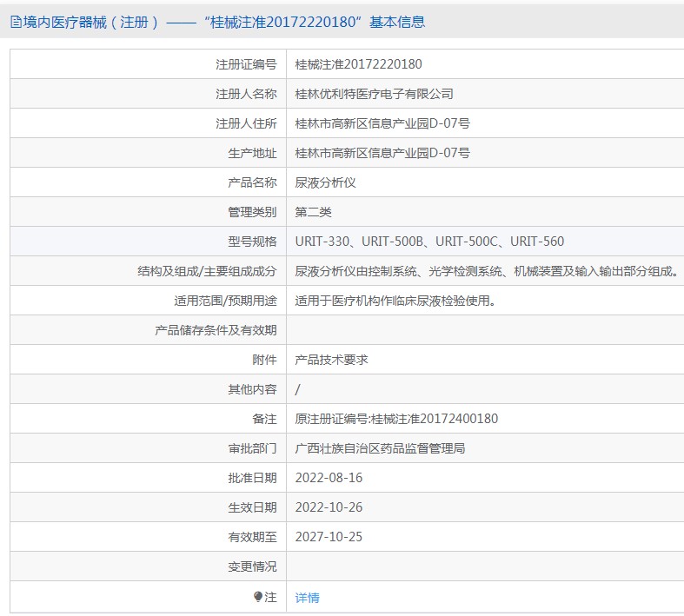The width and height of the screenshot is (684, 616).
Task: Click the 审批部门 label
Action: (252, 448)
